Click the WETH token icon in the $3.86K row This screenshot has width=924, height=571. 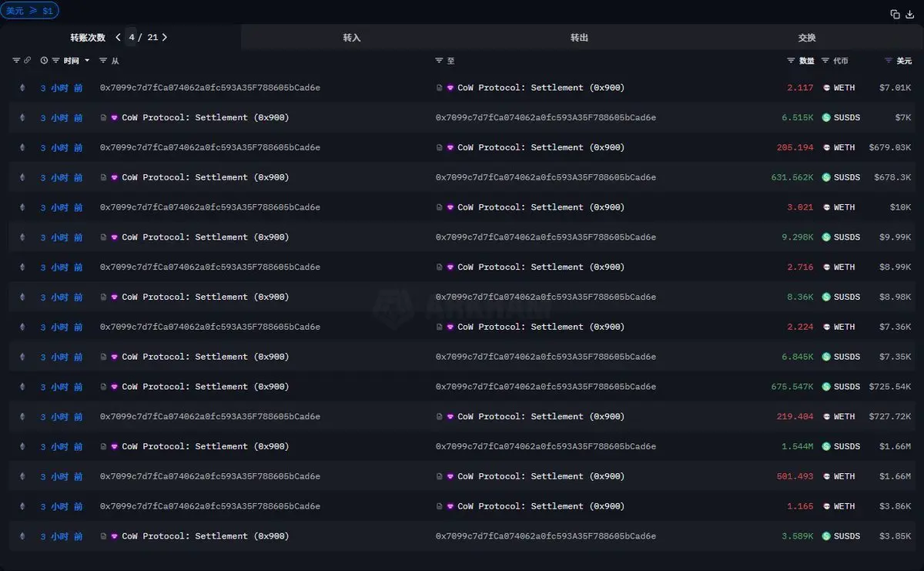[x=826, y=506]
